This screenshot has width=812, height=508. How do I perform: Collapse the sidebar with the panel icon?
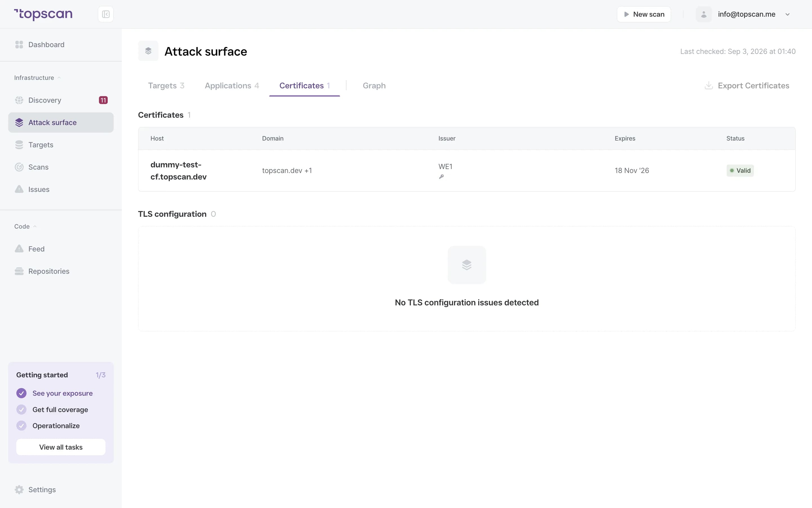click(x=106, y=14)
